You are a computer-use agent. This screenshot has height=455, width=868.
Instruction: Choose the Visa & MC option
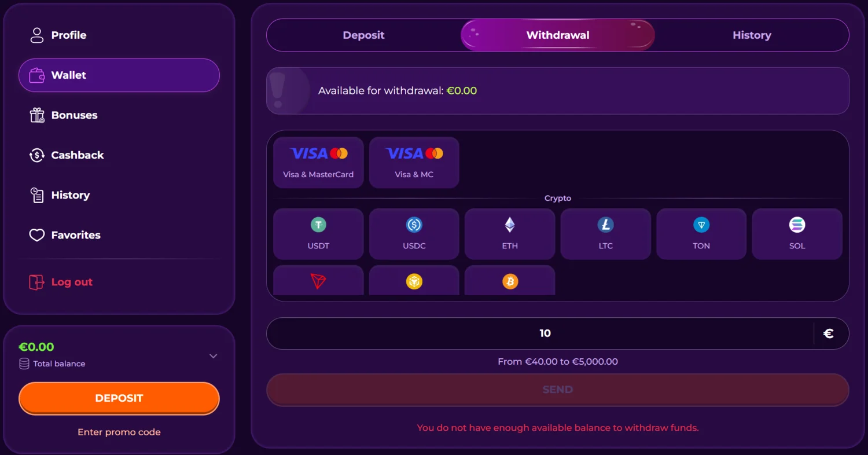pos(414,162)
